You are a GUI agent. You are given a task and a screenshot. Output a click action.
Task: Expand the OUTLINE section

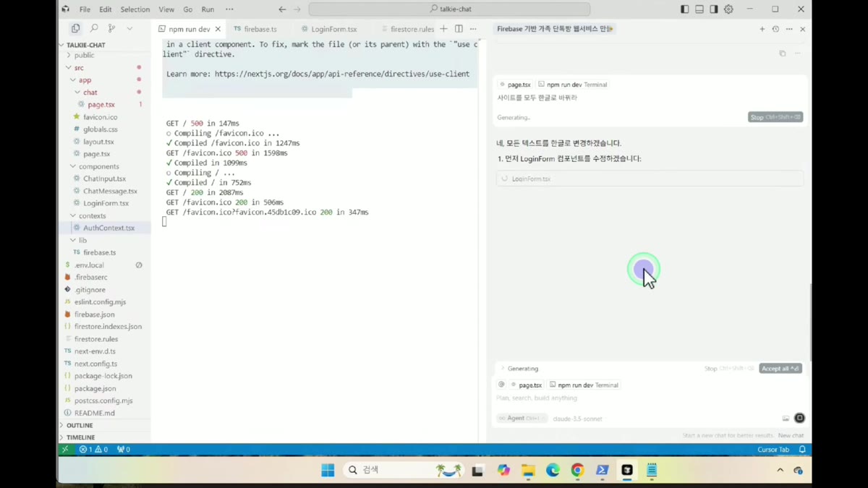[x=80, y=425]
